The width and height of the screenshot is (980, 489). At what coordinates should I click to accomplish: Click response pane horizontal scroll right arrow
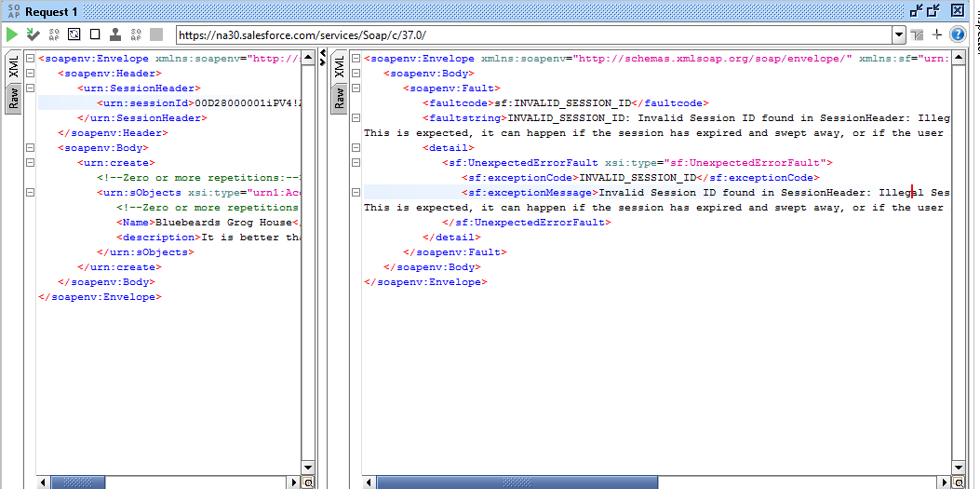[x=945, y=482]
